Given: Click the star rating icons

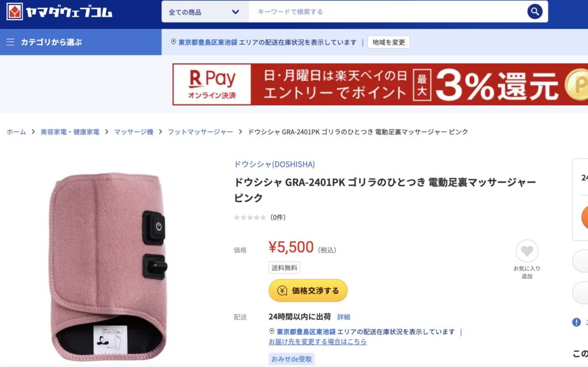Looking at the screenshot, I should 250,217.
